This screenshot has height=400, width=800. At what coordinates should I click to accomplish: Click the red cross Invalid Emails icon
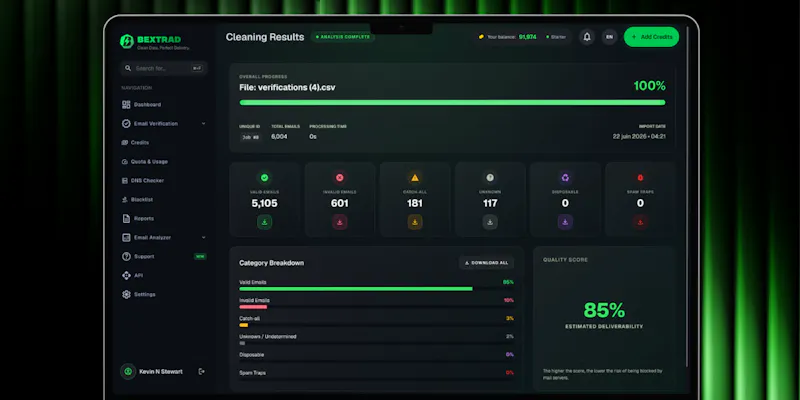340,178
